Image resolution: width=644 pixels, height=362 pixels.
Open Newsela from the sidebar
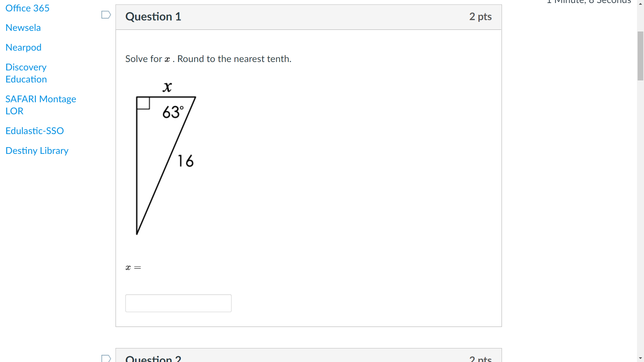(x=23, y=28)
